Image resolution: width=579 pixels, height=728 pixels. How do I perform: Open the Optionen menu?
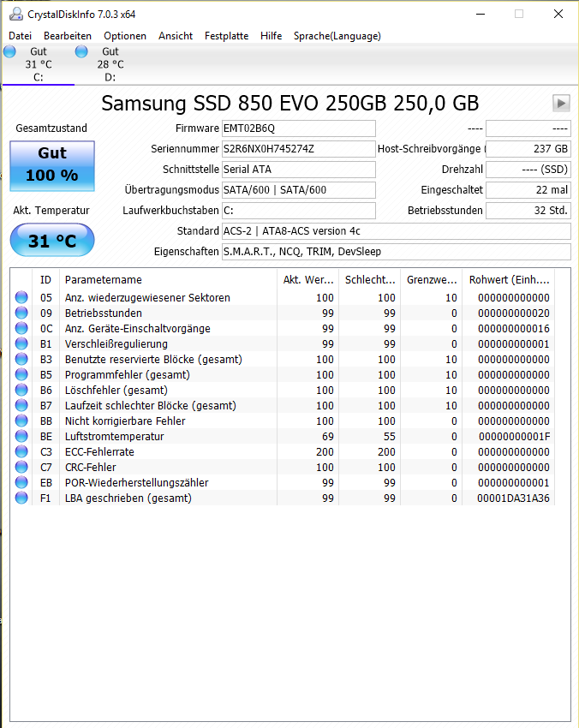tap(125, 36)
